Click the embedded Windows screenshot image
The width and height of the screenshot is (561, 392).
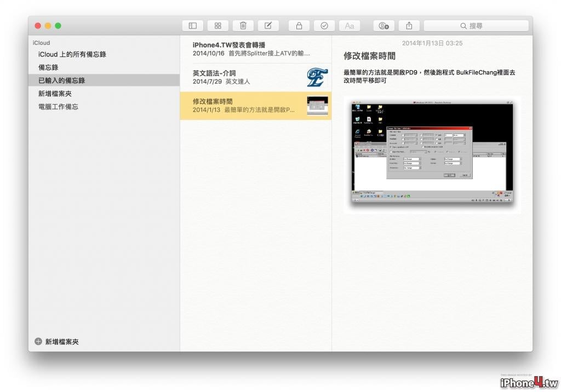432,153
